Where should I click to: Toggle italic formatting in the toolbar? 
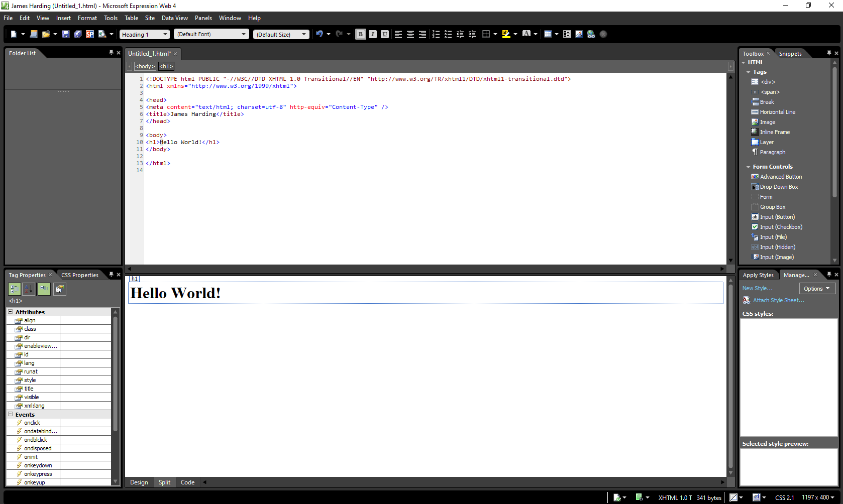(x=372, y=34)
